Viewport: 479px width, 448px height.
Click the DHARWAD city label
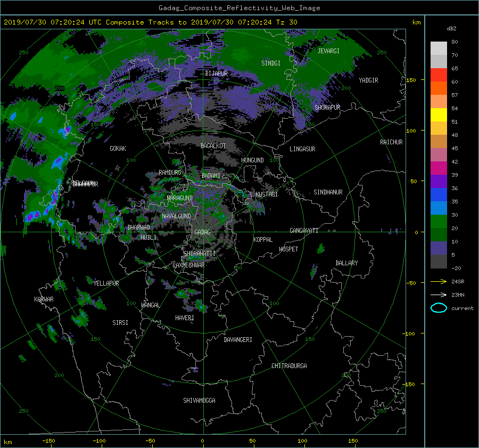coord(139,227)
